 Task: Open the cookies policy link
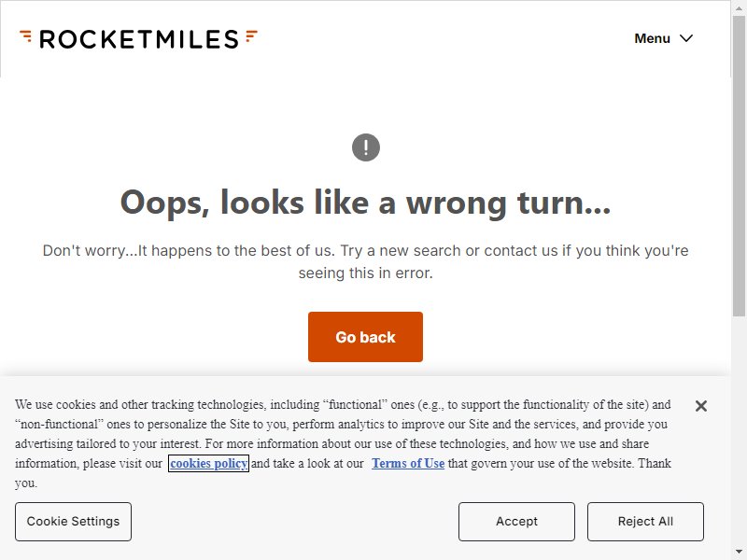208,463
